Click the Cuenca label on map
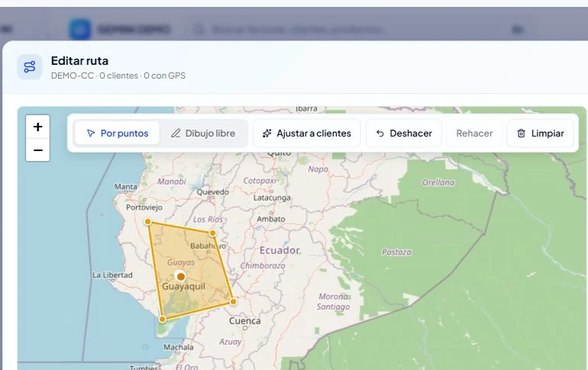The height and width of the screenshot is (370, 588). point(245,321)
